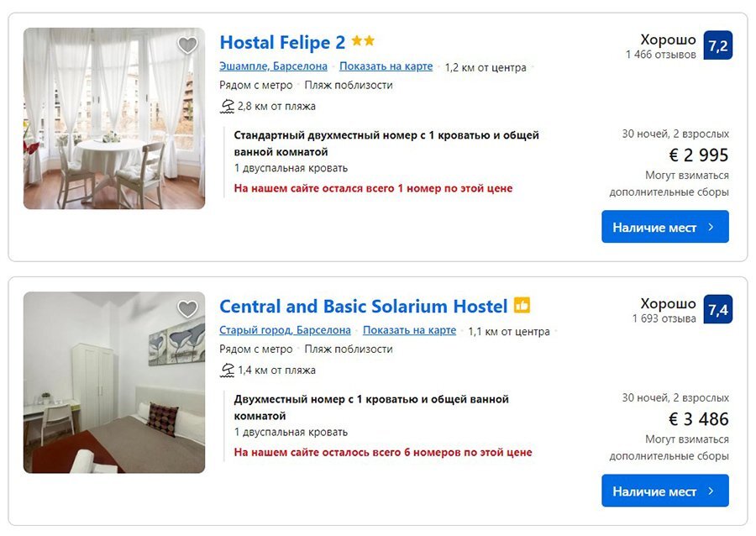756x536 pixels.
Task: Click the Эшампле, Барселона district link
Action: coord(273,66)
